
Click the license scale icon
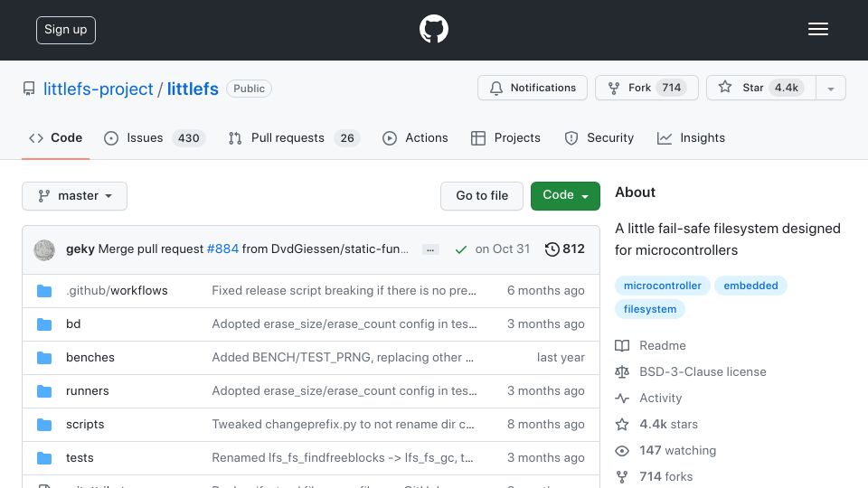point(622,371)
